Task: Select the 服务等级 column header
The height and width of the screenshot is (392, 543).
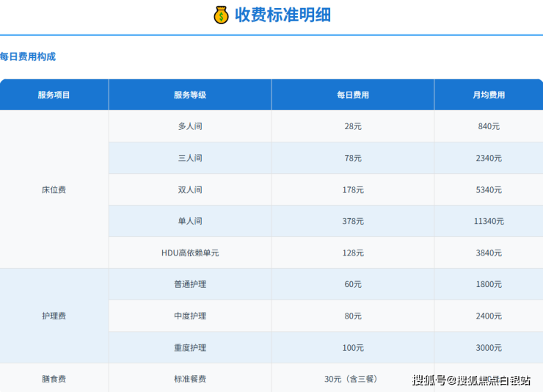Action: coord(190,95)
